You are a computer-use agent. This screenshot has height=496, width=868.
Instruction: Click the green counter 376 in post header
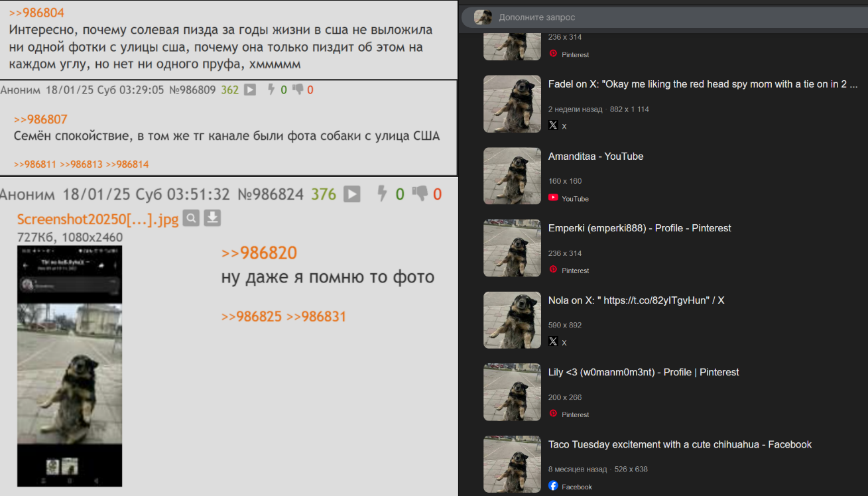324,194
